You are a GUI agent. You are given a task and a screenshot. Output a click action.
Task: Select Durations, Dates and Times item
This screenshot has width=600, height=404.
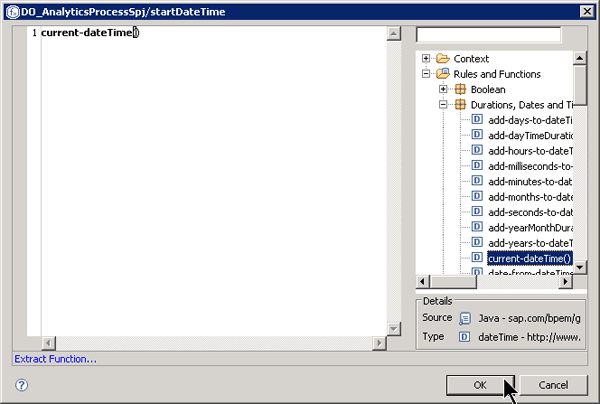(522, 105)
